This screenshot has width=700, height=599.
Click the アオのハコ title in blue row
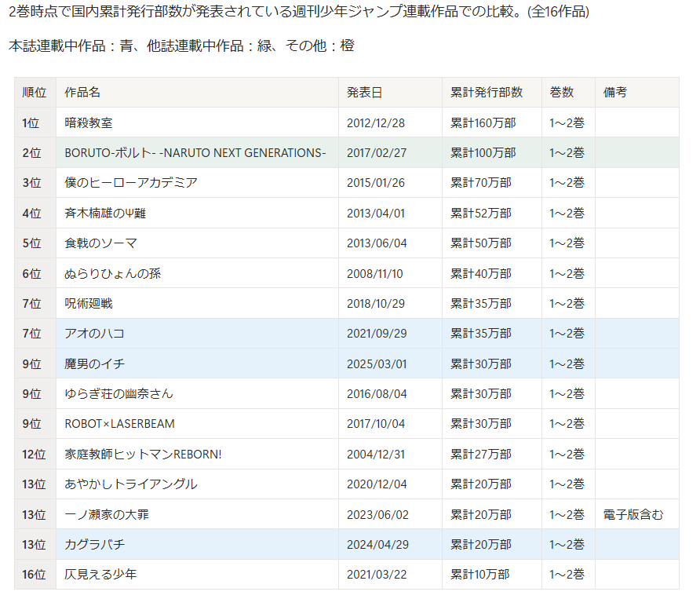pos(95,334)
